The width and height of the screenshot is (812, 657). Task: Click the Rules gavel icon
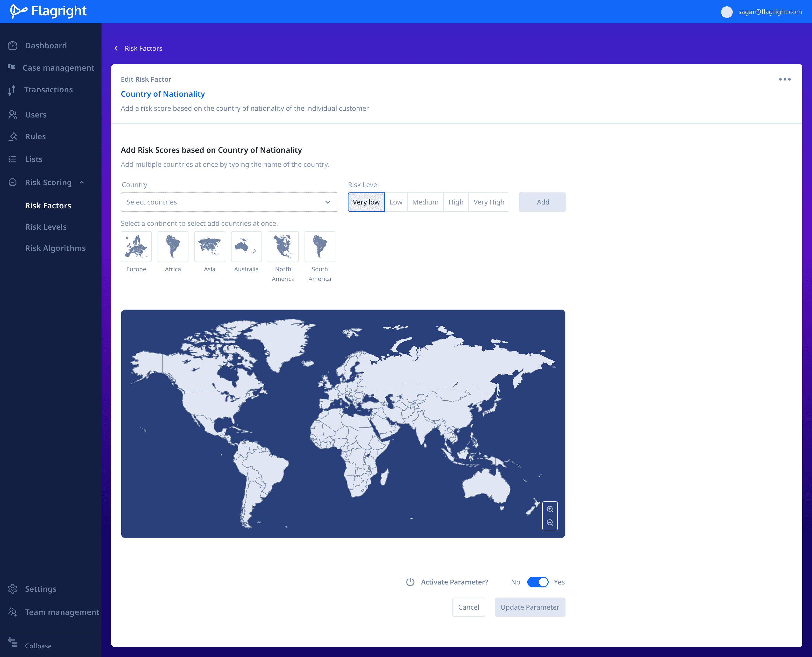[x=13, y=137]
